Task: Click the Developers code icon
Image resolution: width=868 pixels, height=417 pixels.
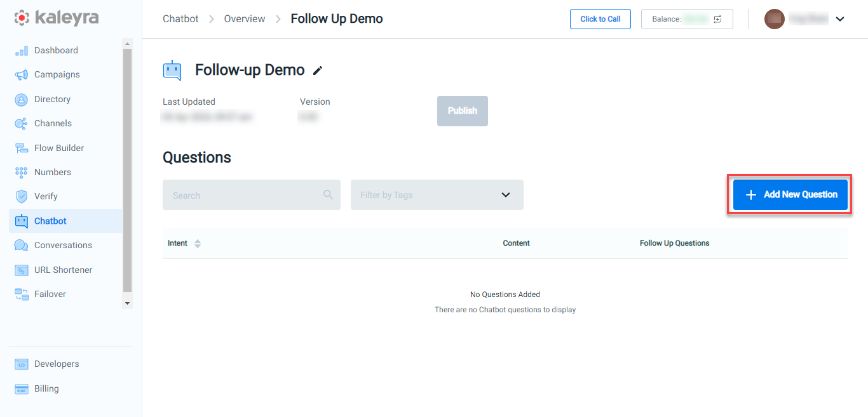Action: [x=22, y=364]
